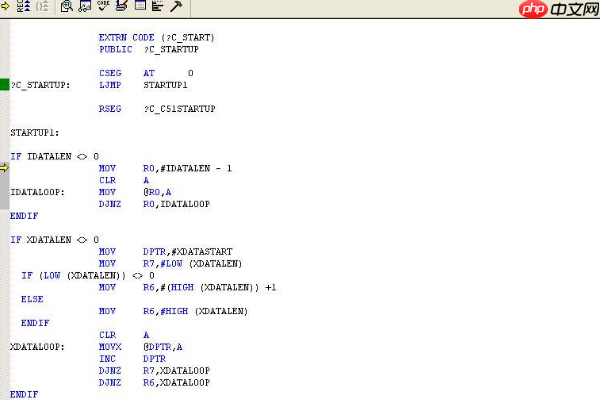Click the operand 'R6,#(HIGH (XDATALEN)) +1'
This screenshot has height=400, width=600.
(x=210, y=287)
